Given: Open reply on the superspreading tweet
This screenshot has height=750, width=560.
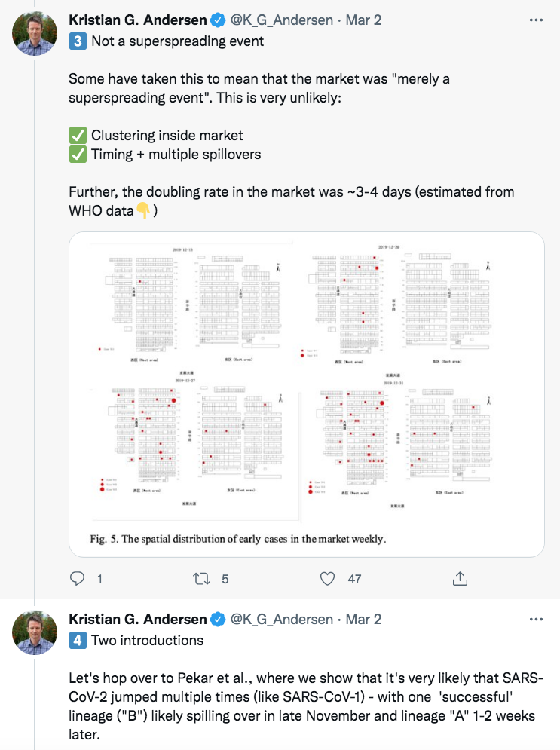Looking at the screenshot, I should (78, 579).
